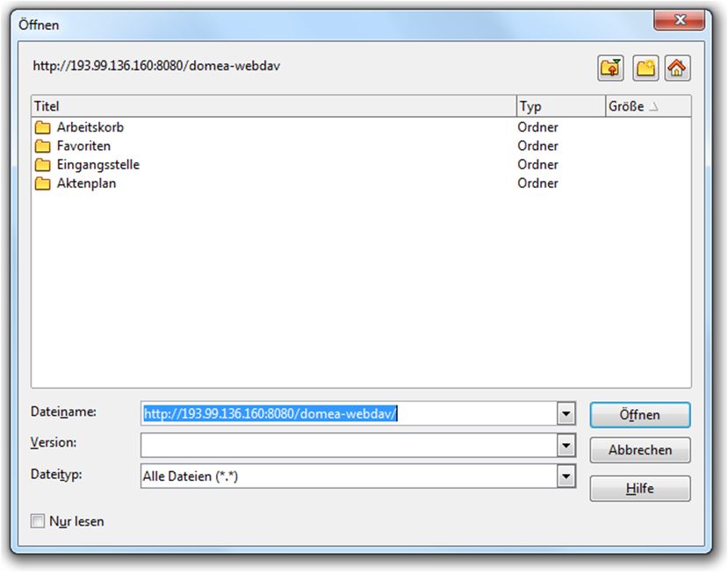Sort list by Titel column header
Viewport: 728px width, 573px height.
pyautogui.click(x=272, y=106)
